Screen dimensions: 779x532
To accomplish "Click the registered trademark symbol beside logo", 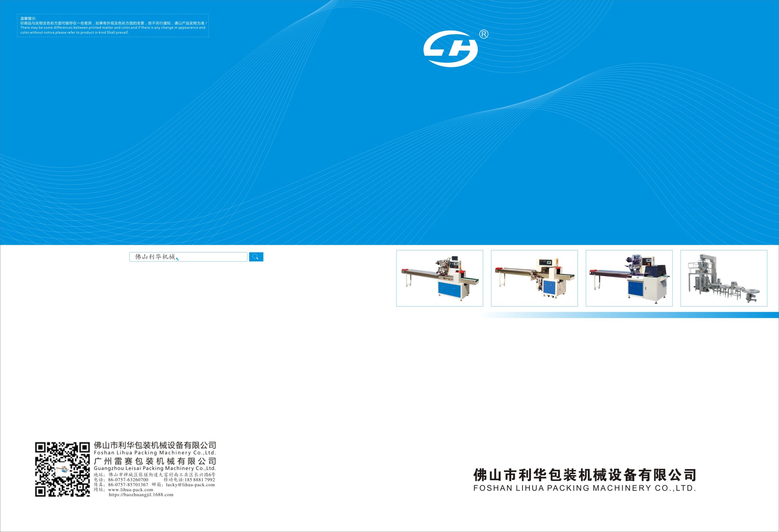I will point(484,34).
